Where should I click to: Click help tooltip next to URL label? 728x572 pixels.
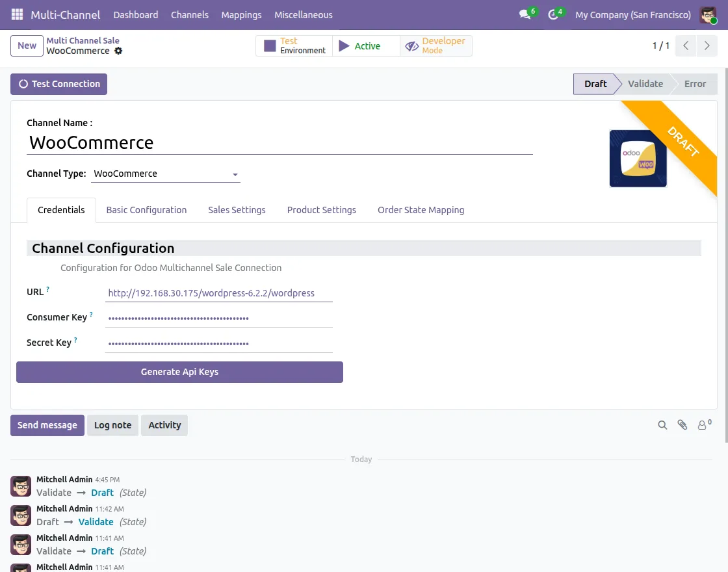click(48, 289)
